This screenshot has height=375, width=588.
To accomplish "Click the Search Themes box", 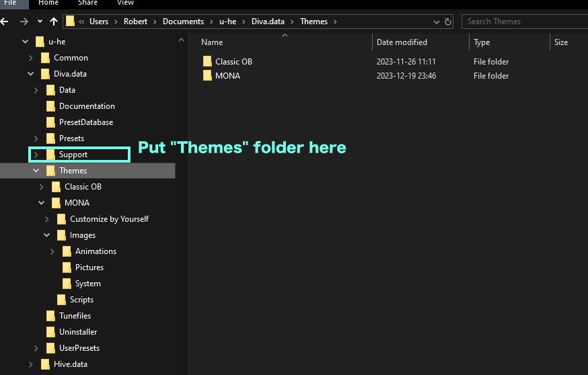I will [525, 22].
